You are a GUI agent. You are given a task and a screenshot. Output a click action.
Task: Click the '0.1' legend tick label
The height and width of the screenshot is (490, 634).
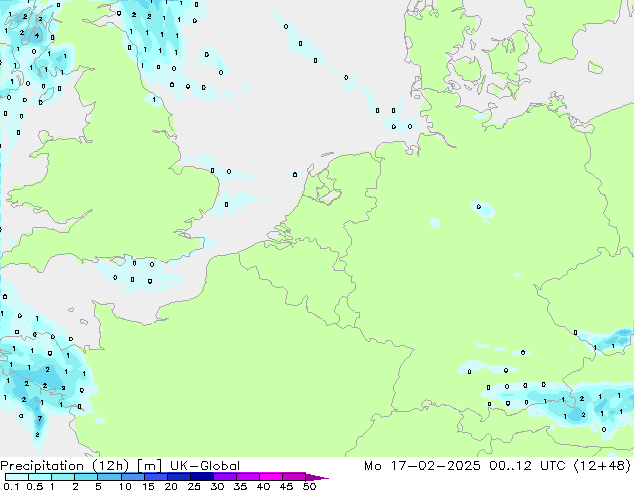tap(11, 486)
